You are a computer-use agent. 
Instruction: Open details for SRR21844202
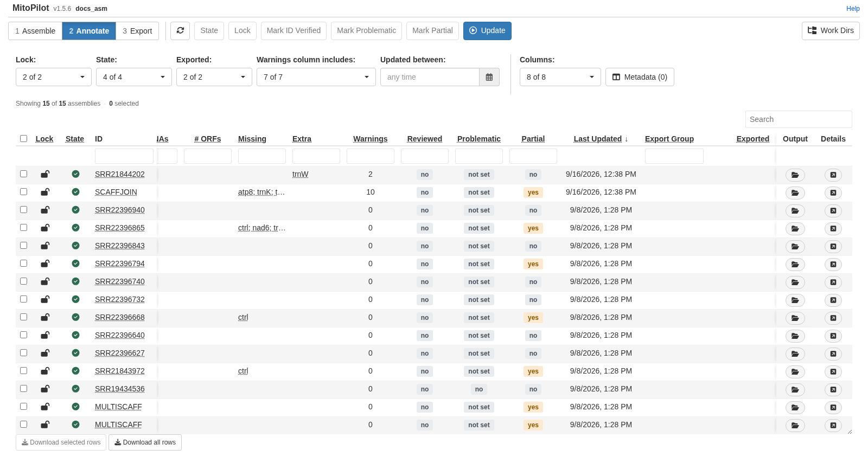tap(833, 175)
